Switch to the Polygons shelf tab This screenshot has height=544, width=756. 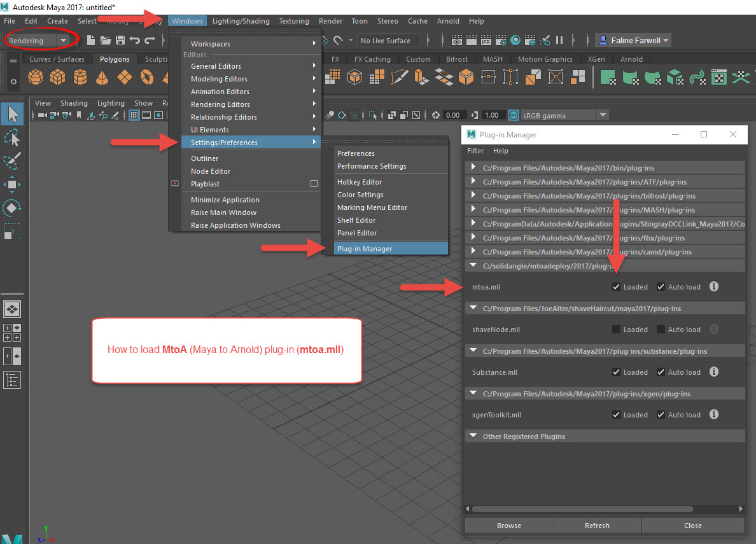[115, 59]
